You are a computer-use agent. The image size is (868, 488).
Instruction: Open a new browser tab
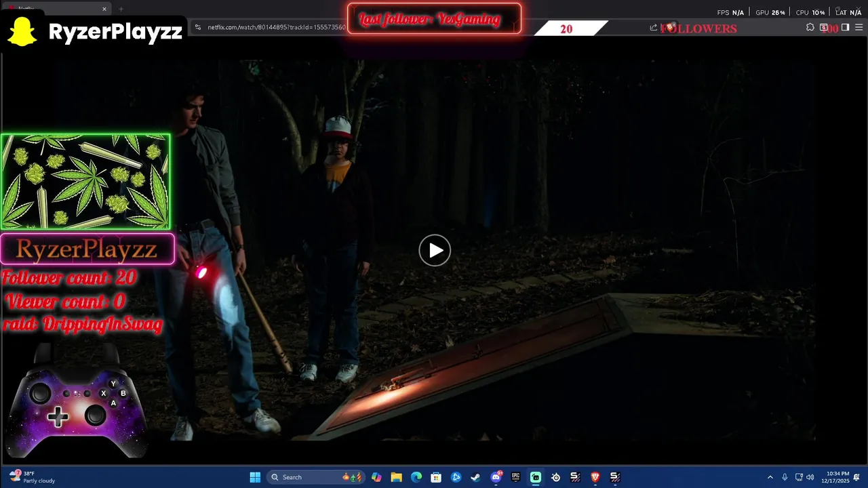(121, 9)
